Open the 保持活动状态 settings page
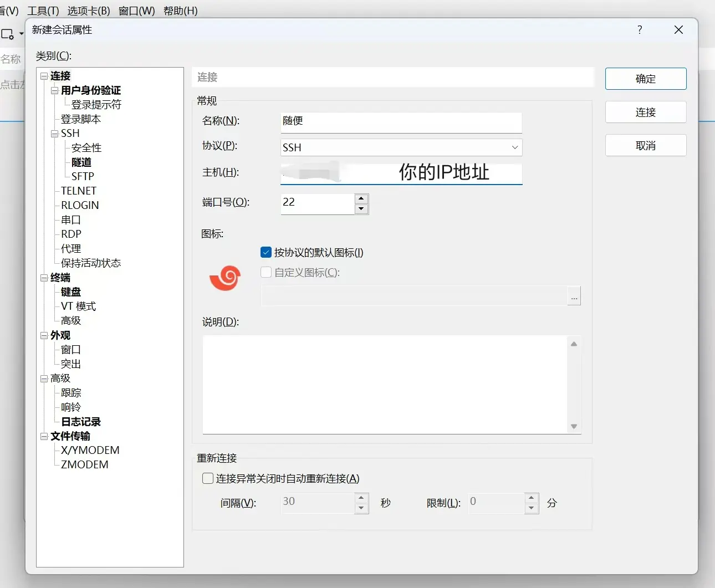 click(x=90, y=263)
